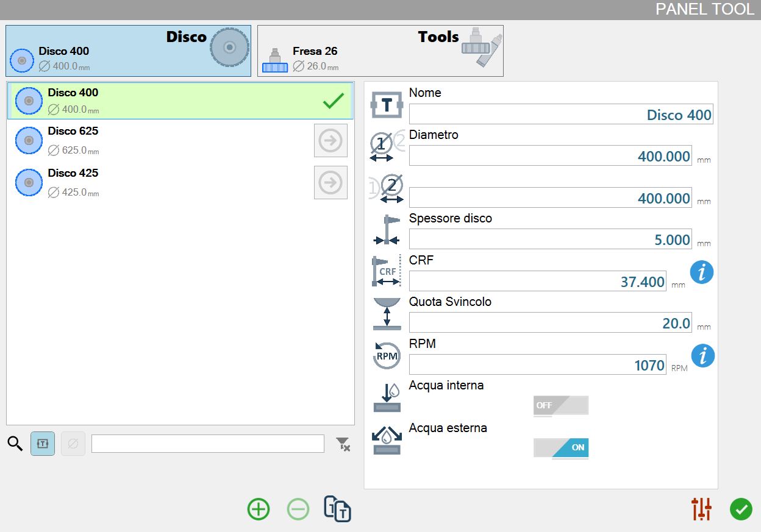This screenshot has width=761, height=532.
Task: Click the Nome label icon
Action: point(387,106)
